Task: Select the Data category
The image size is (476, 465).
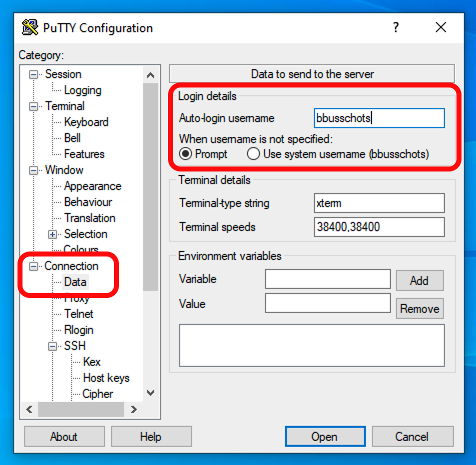Action: click(75, 282)
